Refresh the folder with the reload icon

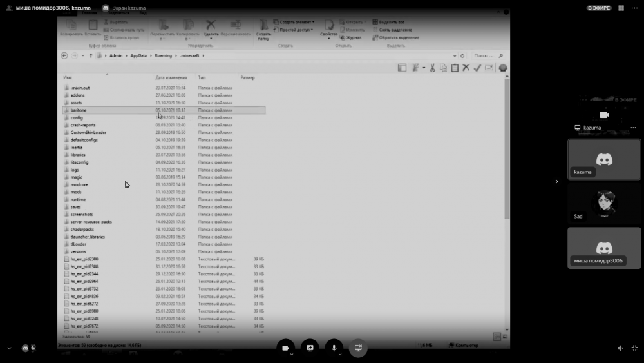coord(462,55)
